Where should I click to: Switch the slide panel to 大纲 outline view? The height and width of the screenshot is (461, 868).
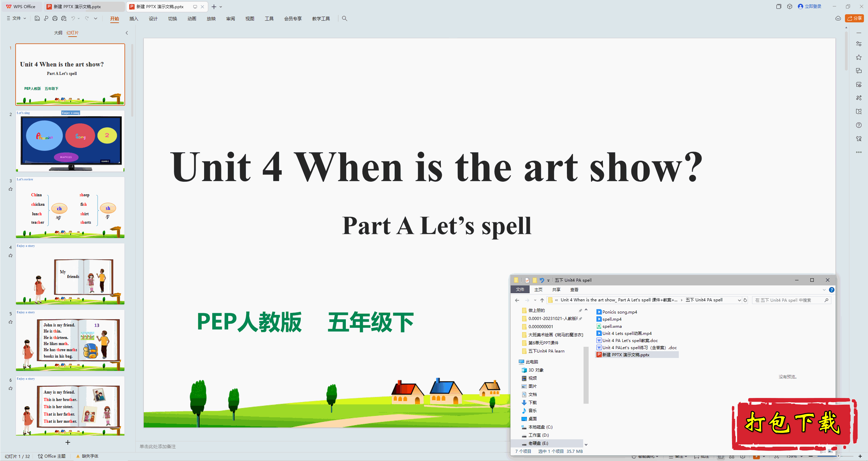point(58,33)
